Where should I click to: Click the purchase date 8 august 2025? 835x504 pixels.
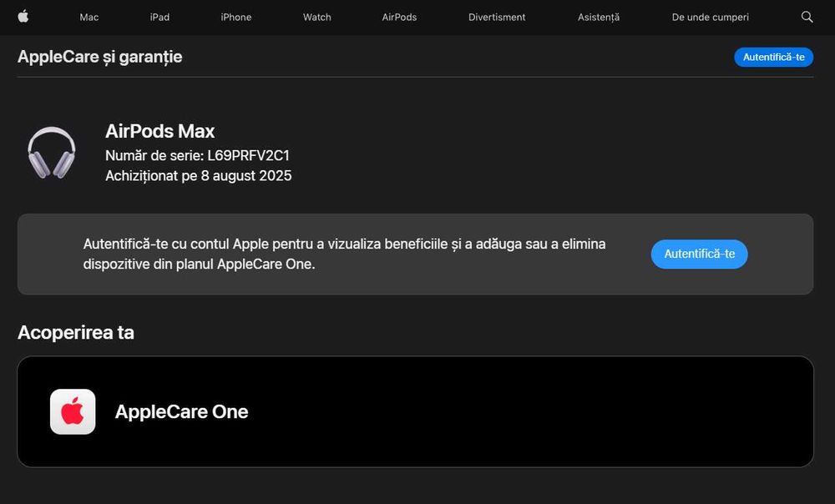[x=246, y=176]
